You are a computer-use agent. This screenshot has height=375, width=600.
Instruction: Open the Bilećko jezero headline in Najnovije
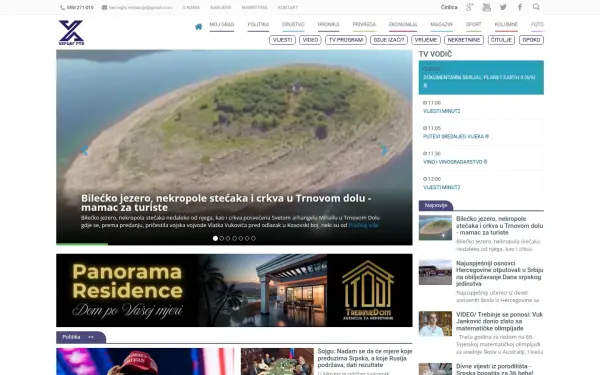coord(499,226)
